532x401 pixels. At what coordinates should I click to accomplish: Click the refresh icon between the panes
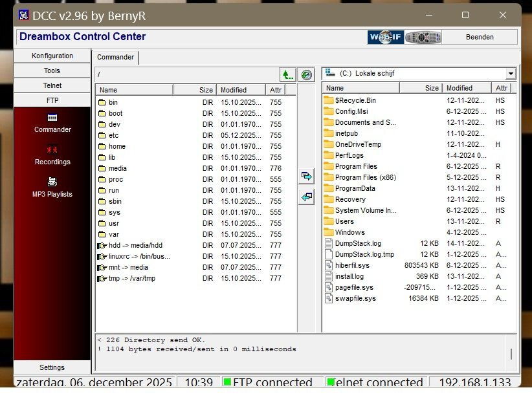pos(307,75)
